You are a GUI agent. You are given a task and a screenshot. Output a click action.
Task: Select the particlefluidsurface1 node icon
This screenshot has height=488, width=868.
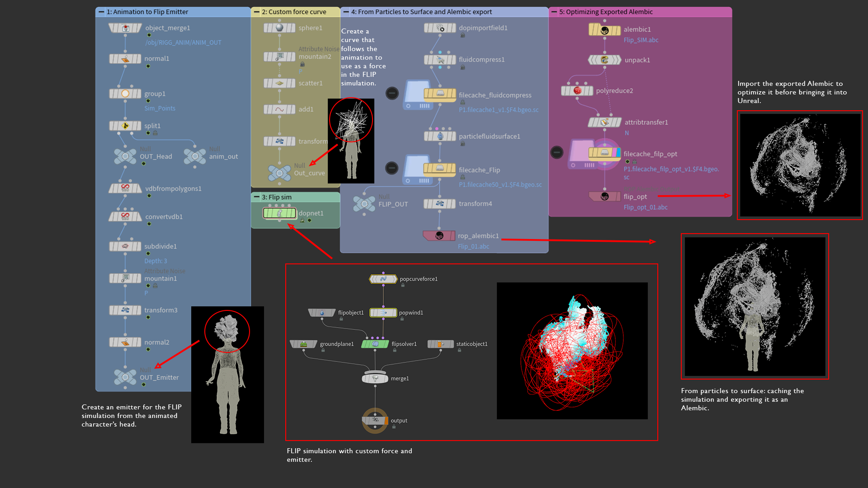(440, 136)
